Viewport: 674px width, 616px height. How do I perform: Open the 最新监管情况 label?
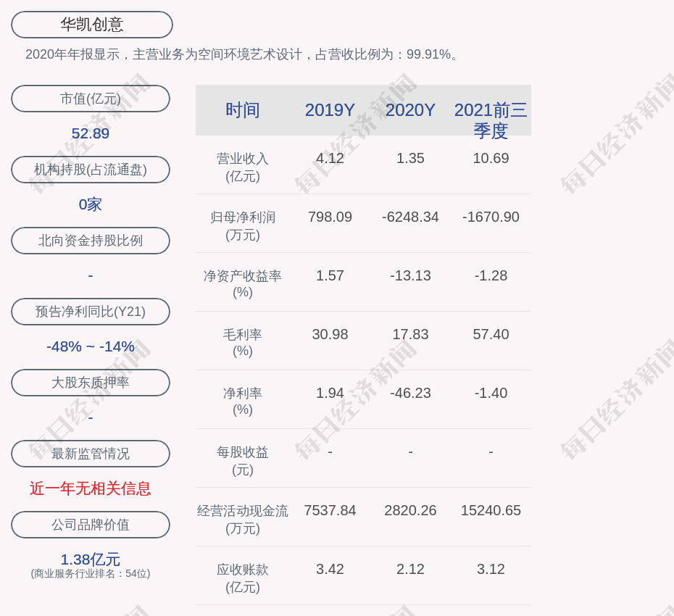(x=91, y=454)
